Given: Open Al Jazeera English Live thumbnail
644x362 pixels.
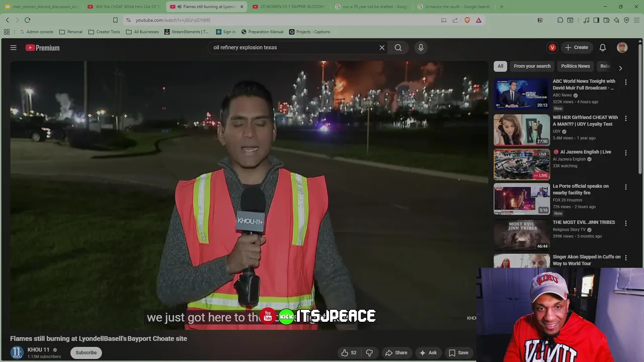Looking at the screenshot, I should [522, 164].
